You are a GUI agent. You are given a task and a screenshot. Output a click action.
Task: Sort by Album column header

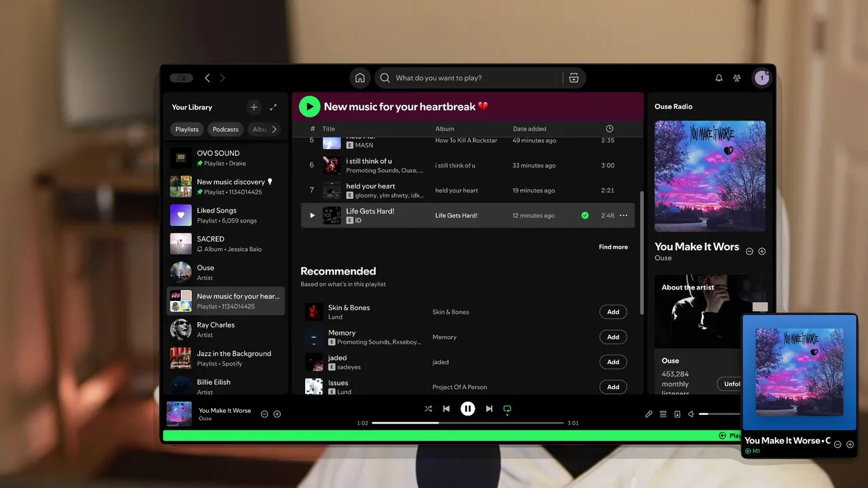point(445,129)
